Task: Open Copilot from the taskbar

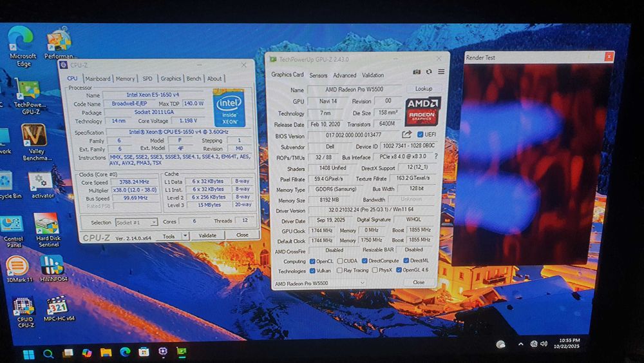Action: tap(87, 353)
